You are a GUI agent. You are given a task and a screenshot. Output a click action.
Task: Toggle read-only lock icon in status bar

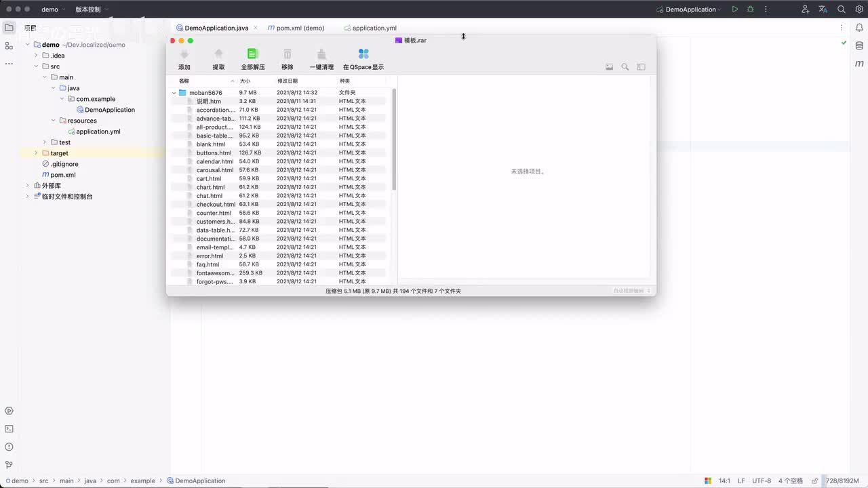point(814,481)
